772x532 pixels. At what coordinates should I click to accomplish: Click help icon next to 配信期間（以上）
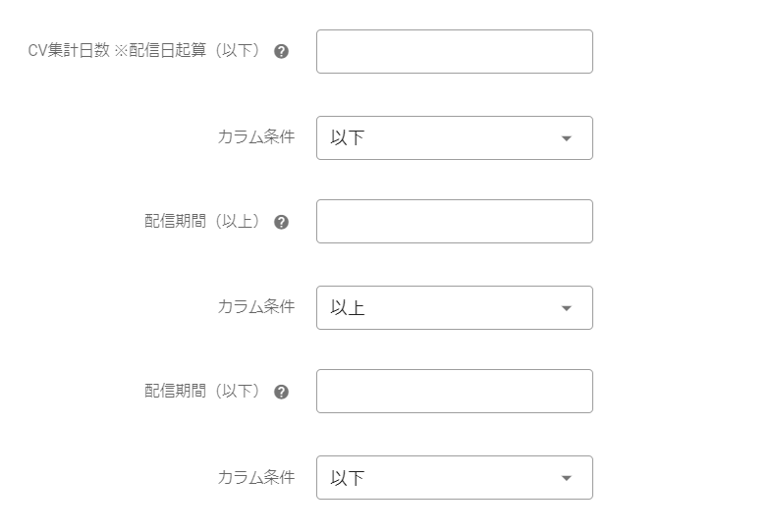point(281,222)
